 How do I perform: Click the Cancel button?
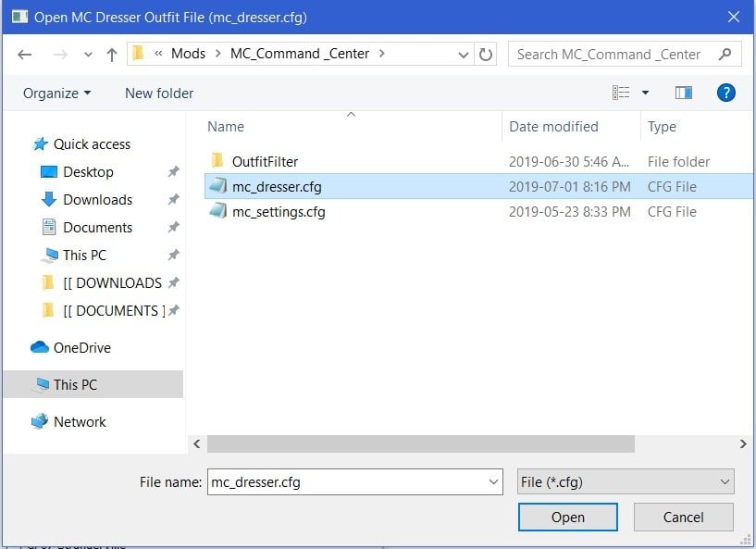[x=683, y=518]
